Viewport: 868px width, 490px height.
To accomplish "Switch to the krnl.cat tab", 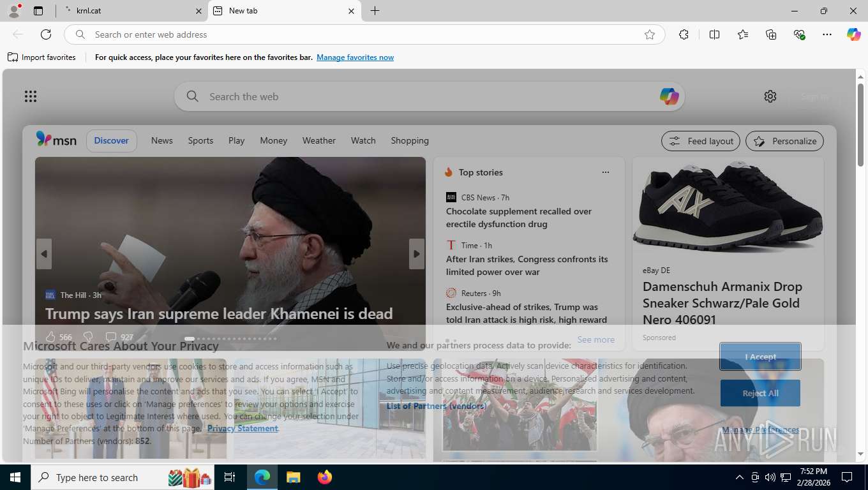I will pos(132,11).
